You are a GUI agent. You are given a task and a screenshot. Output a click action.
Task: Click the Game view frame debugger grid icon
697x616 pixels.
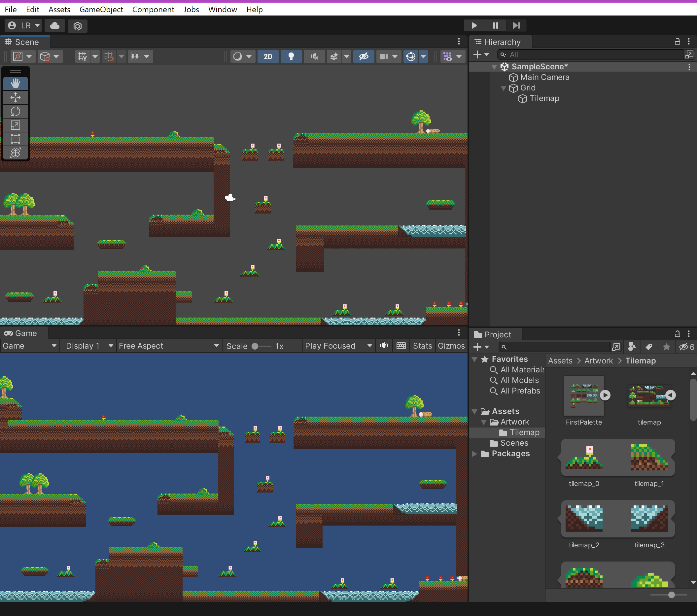tap(401, 346)
